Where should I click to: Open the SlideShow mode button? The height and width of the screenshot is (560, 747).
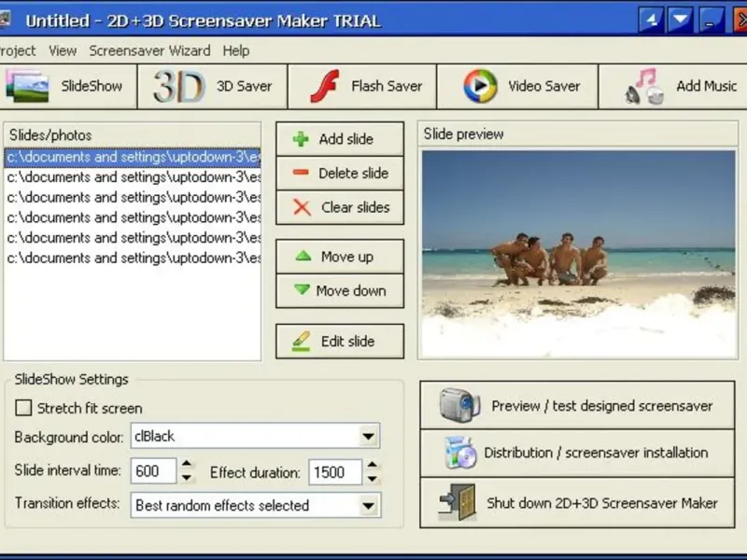pos(67,86)
